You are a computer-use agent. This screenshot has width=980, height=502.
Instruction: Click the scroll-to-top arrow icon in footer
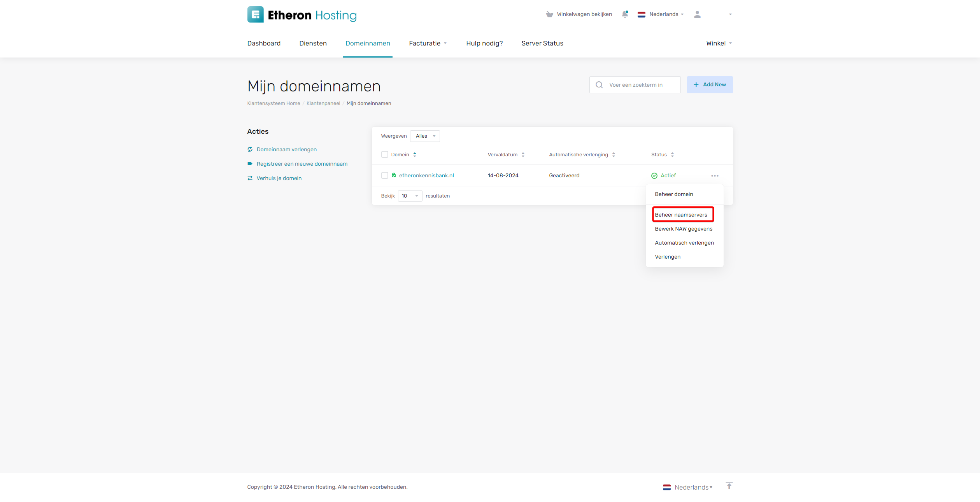[729, 486]
